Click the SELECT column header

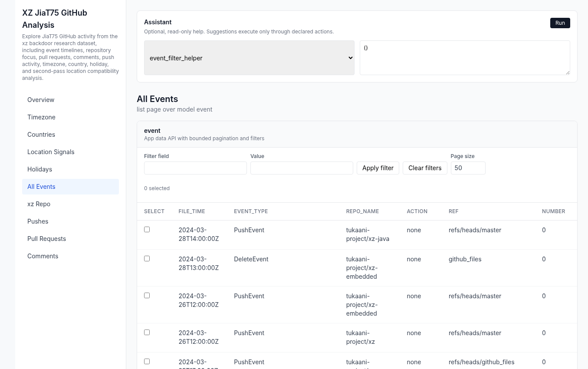tap(154, 211)
